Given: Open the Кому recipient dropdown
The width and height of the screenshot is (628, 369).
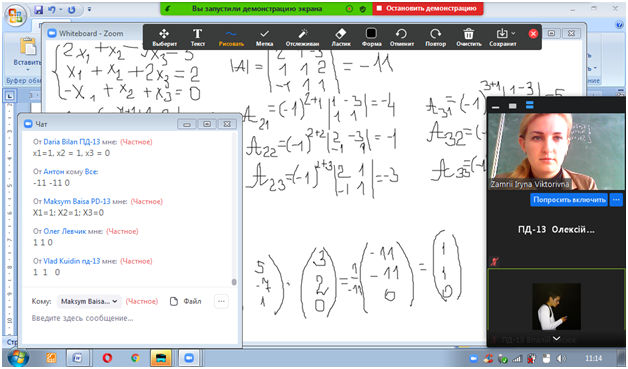Looking at the screenshot, I should tap(89, 301).
